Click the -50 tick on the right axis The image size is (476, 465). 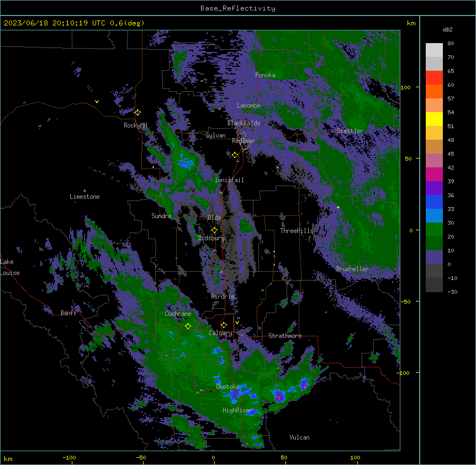405,302
